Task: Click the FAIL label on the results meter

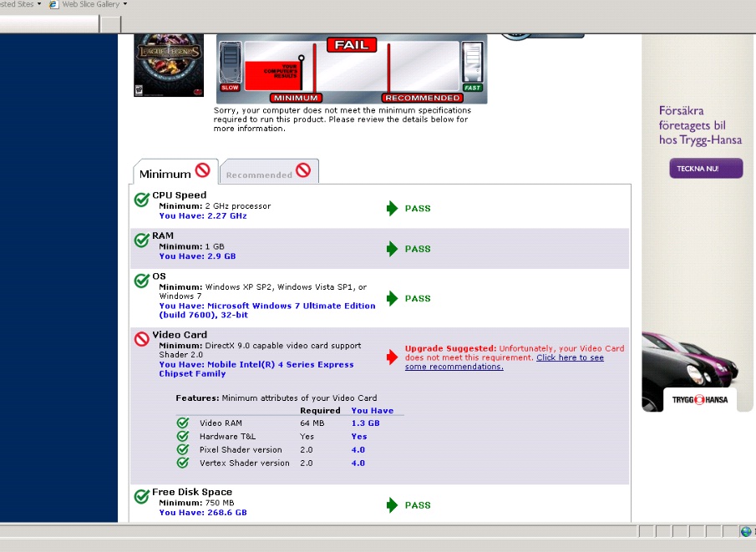Action: point(352,45)
